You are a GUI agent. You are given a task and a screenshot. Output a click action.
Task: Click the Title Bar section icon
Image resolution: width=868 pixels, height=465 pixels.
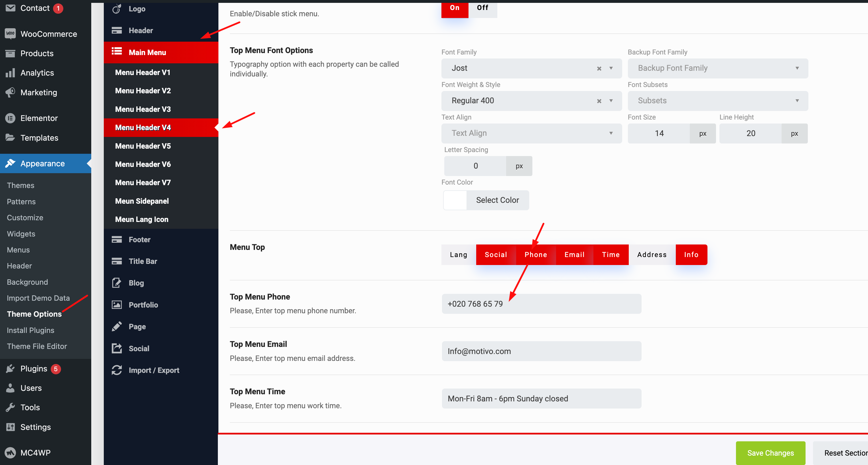point(117,261)
